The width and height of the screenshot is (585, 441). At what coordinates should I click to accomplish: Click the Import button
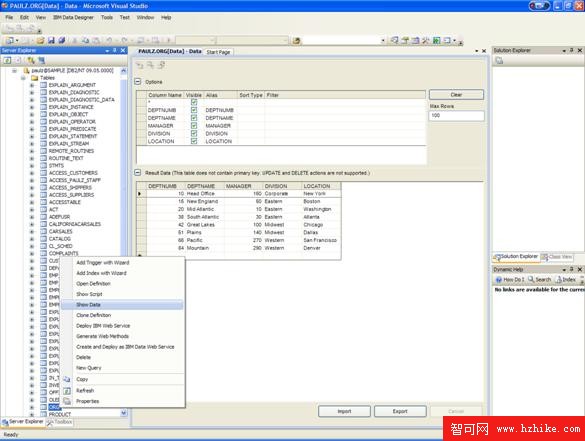click(x=344, y=412)
